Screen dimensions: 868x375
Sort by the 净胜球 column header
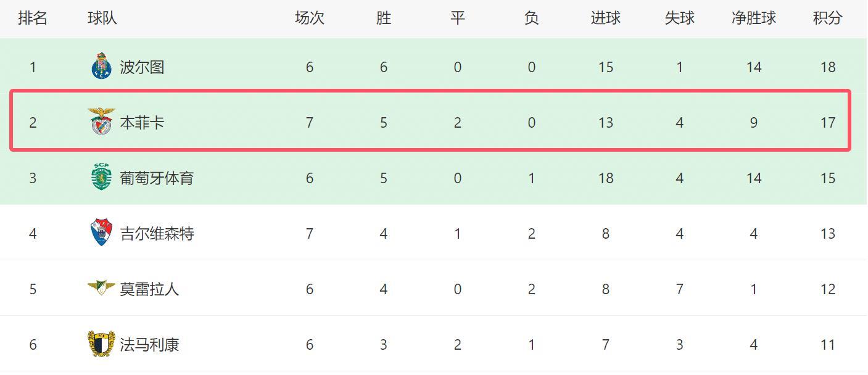click(753, 19)
